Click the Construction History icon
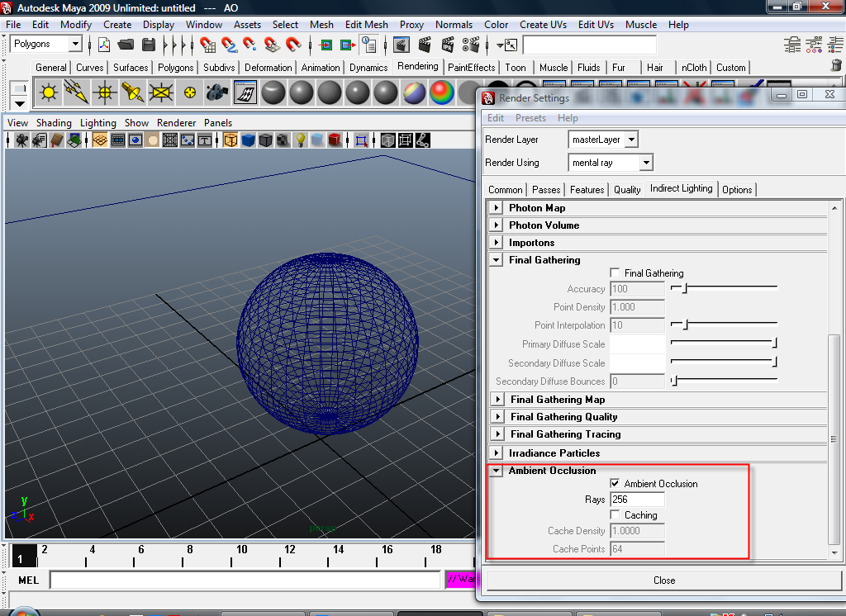This screenshot has width=846, height=616. (369, 45)
